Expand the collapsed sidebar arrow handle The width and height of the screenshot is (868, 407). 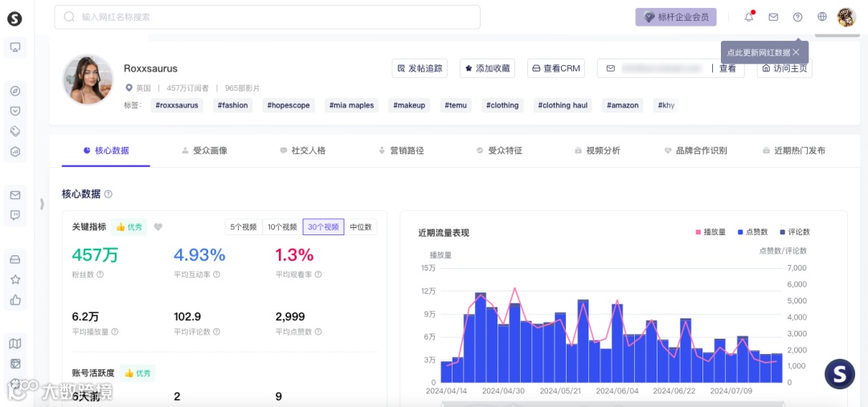coord(42,204)
